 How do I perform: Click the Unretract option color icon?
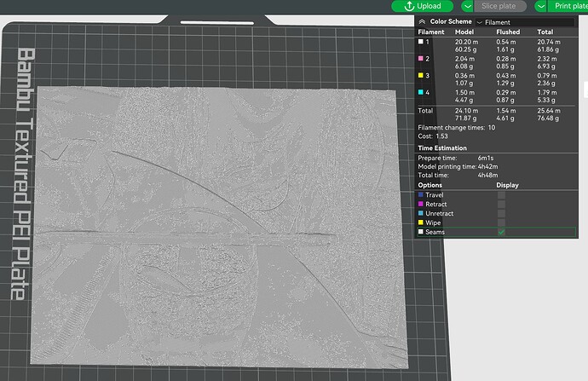click(x=421, y=213)
